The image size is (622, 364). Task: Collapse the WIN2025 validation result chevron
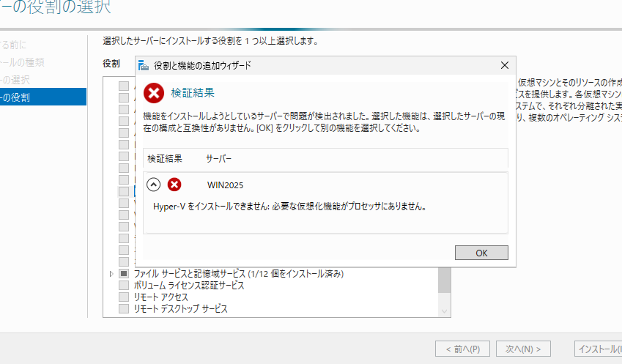154,185
